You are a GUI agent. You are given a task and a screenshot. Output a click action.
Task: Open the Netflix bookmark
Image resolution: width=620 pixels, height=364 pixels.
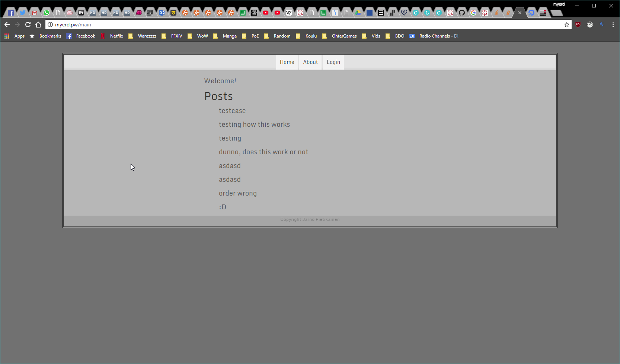tap(112, 36)
